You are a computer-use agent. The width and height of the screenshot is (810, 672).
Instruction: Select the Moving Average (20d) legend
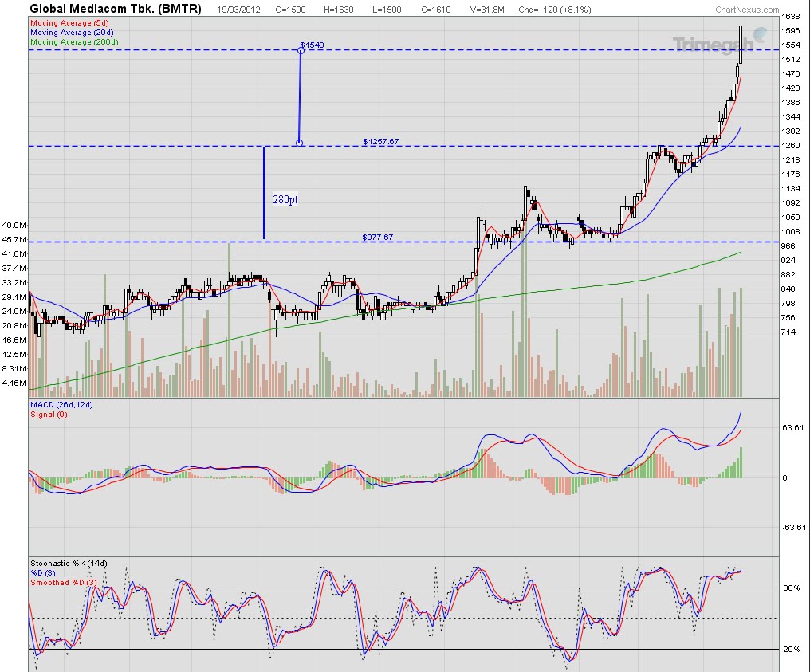(x=72, y=33)
